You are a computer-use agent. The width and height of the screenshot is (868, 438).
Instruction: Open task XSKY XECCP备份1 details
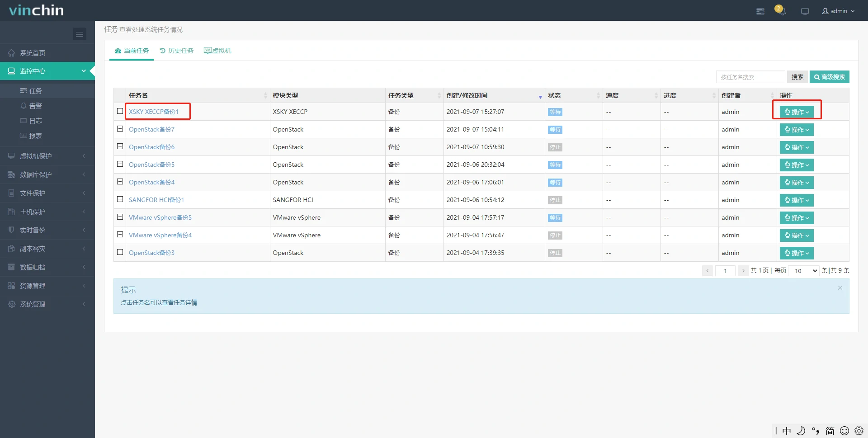coord(154,112)
